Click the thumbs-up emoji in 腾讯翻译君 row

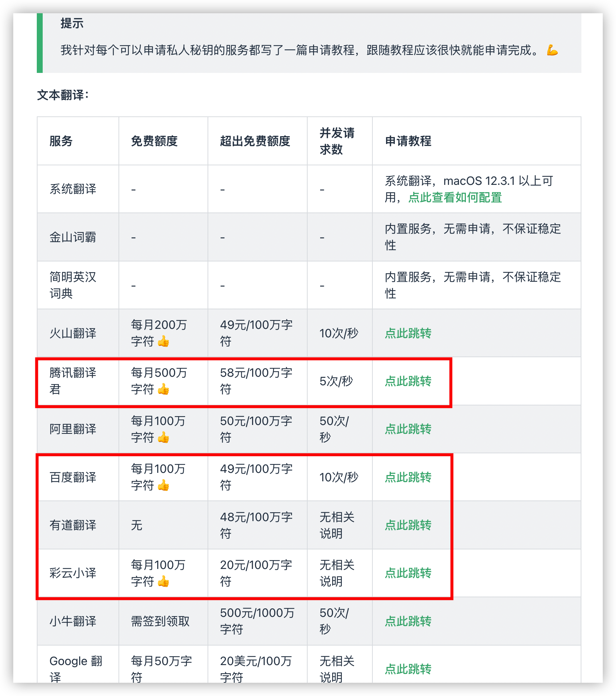(163, 389)
